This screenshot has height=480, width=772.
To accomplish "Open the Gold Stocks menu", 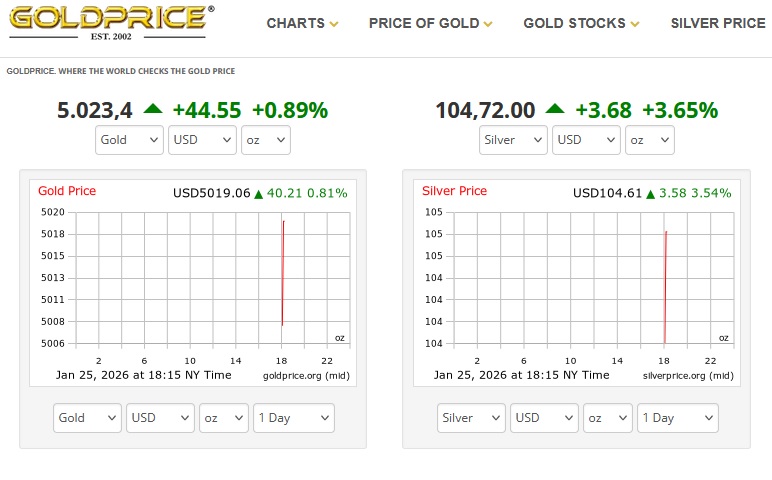I will click(581, 23).
